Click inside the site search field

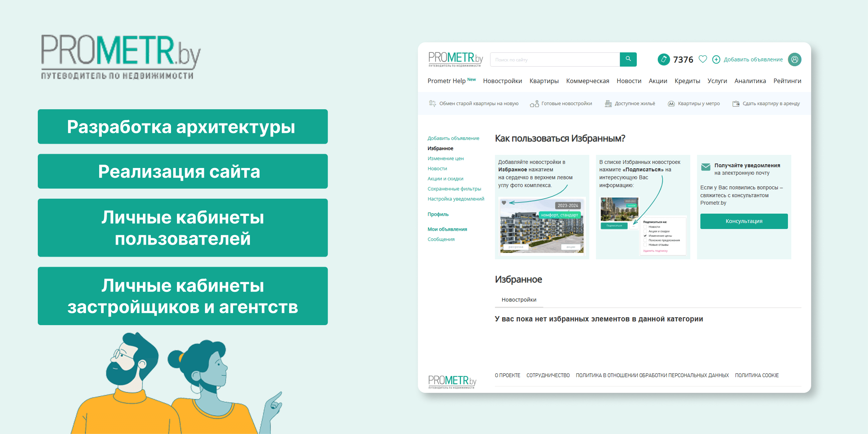(x=554, y=59)
